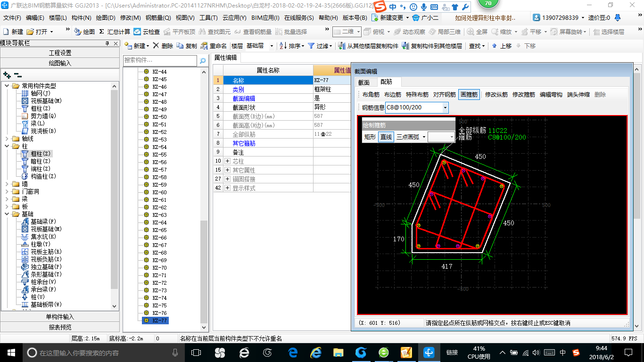This screenshot has width=644, height=362.
Task: Click the 名称 KZ-77 value cell
Action: point(332,81)
